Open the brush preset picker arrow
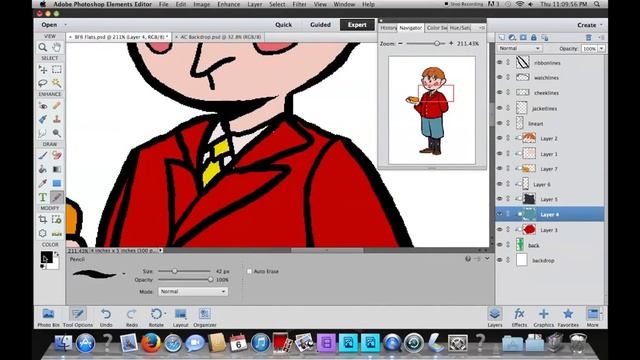Image resolution: width=640 pixels, height=360 pixels. 124,274
